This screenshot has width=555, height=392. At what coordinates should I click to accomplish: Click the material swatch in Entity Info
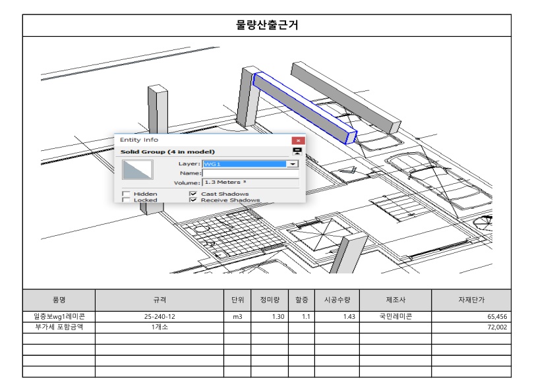(x=138, y=169)
